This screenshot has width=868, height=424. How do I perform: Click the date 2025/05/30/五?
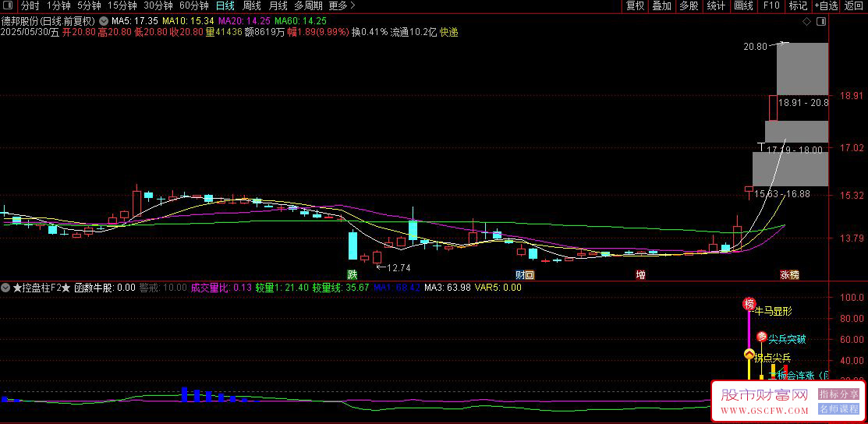[30, 32]
